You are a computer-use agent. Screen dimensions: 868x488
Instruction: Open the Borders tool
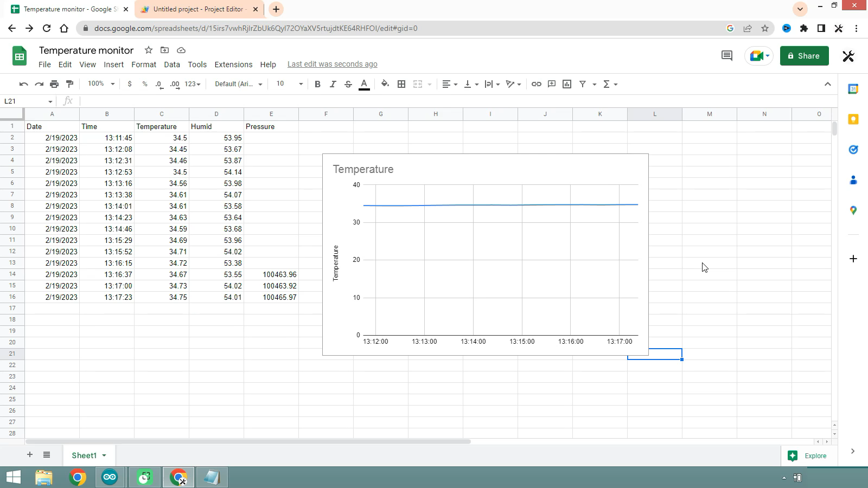click(401, 84)
